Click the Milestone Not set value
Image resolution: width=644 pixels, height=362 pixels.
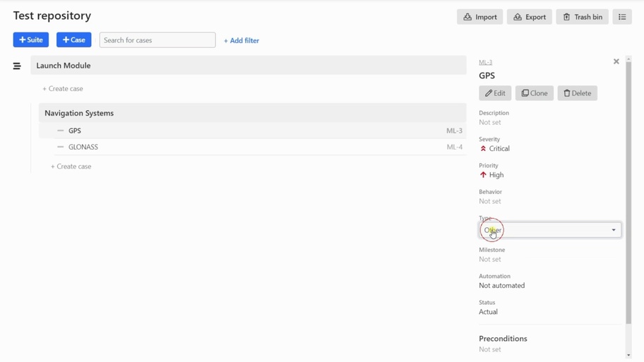point(489,259)
